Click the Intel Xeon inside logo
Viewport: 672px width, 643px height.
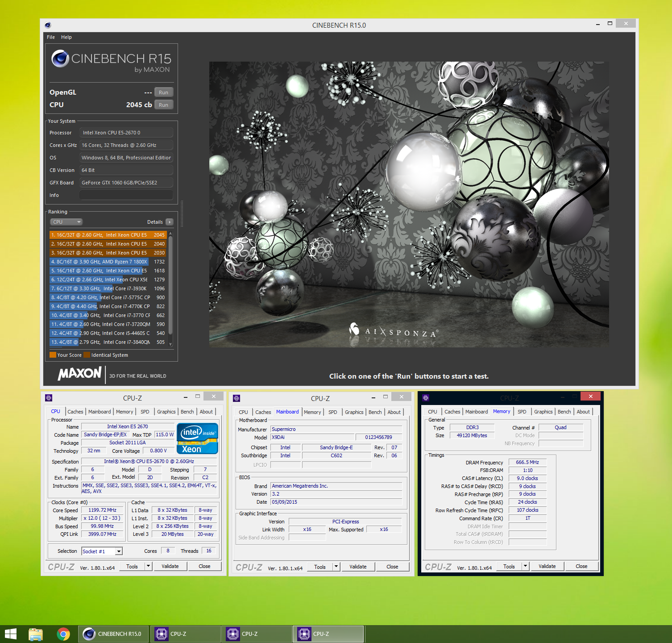(x=198, y=438)
